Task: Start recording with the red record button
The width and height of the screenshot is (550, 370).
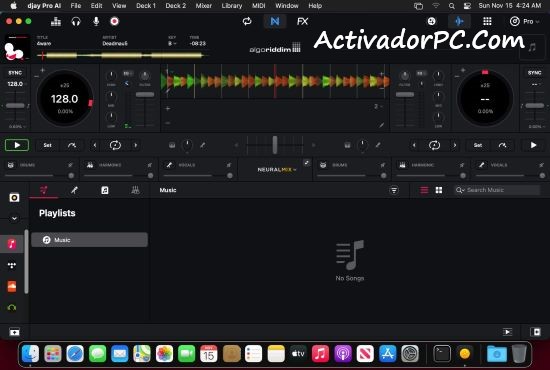Action: pyautogui.click(x=114, y=22)
